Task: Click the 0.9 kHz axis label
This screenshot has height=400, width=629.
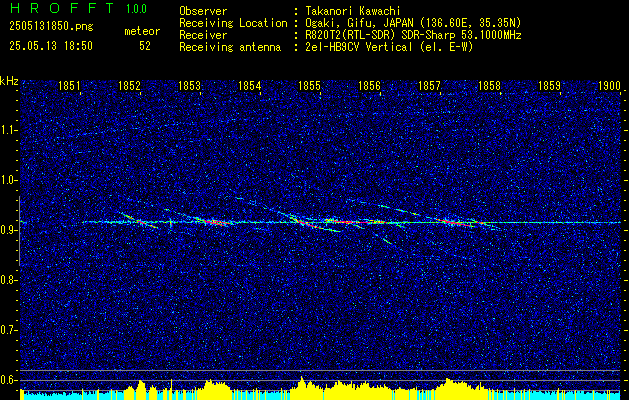Action: coord(9,230)
